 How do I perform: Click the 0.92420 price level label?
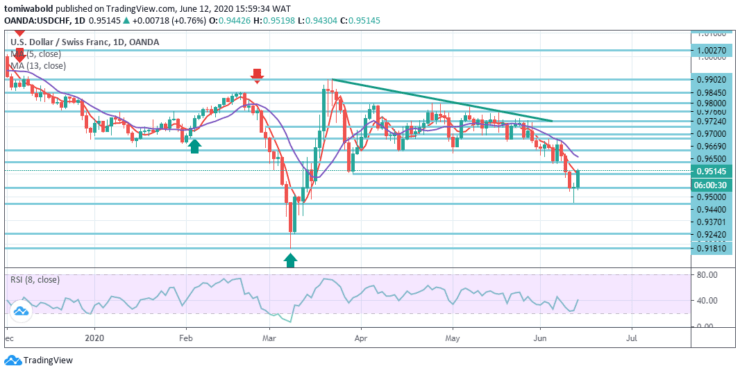click(713, 234)
